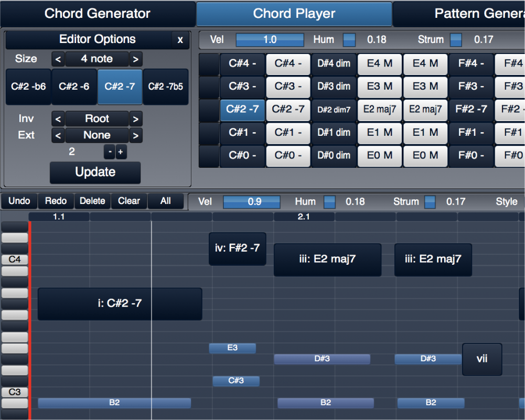Select the C#2 -7 chord variant in Editor Options
Screen dimensions: 525x420
(x=120, y=87)
